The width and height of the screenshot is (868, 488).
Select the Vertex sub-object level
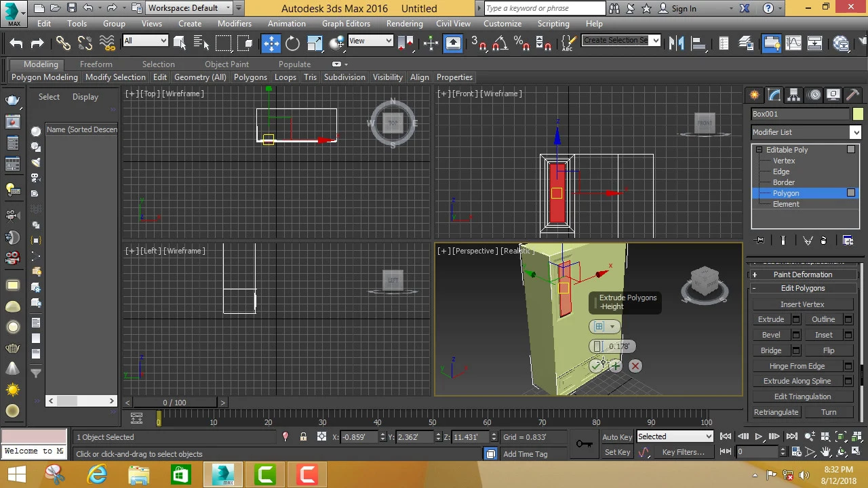point(784,161)
